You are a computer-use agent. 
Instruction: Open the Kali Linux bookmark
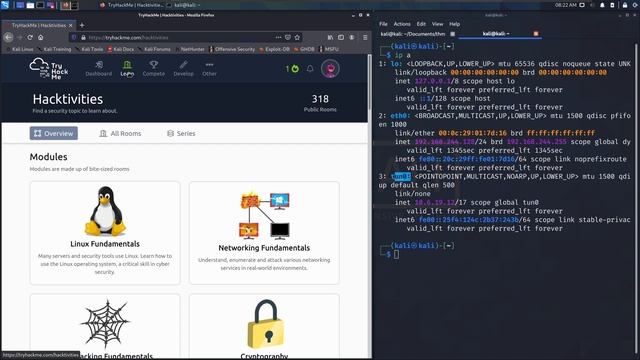[20, 49]
